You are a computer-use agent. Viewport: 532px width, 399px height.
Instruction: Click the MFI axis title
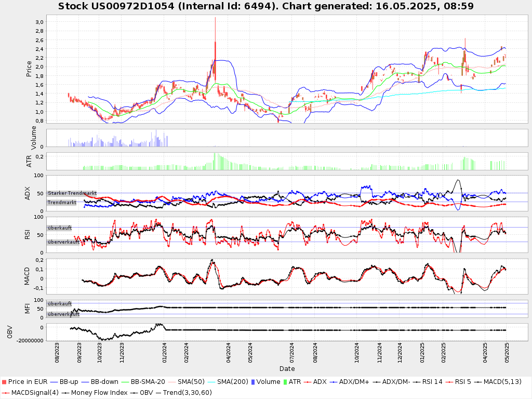(27, 309)
